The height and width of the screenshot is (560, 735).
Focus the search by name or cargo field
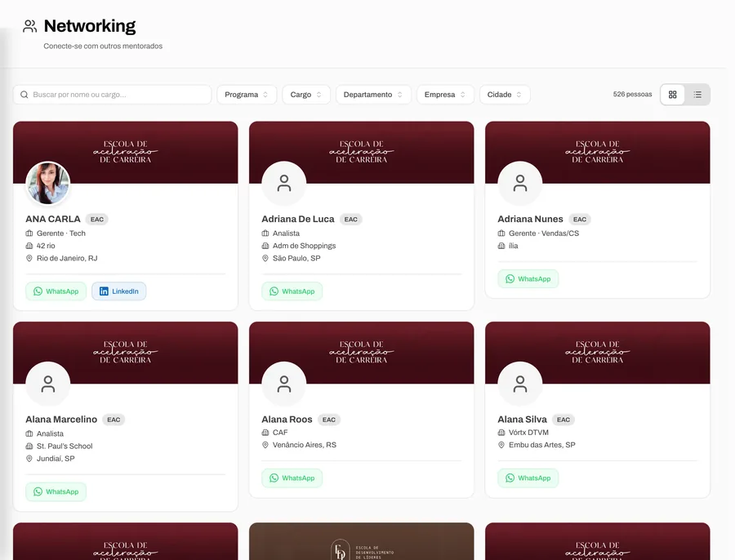[x=112, y=95]
